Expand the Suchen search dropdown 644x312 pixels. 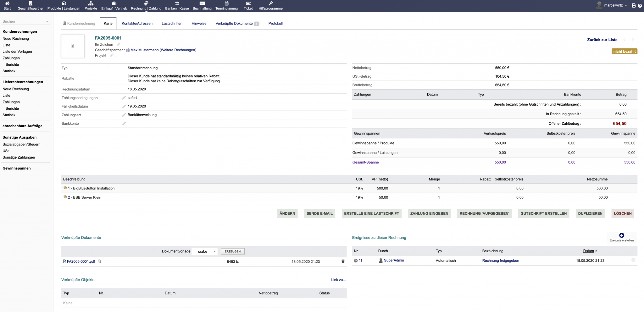(x=47, y=21)
